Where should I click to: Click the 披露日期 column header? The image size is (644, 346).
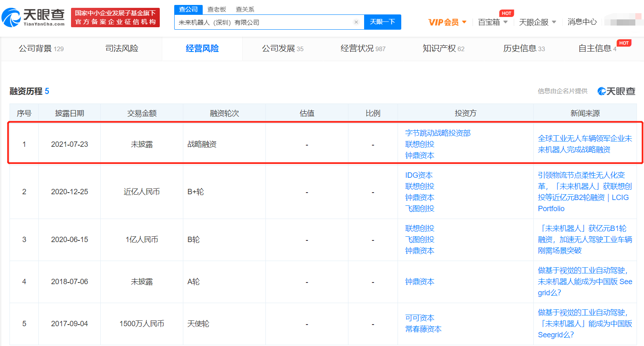pyautogui.click(x=70, y=113)
